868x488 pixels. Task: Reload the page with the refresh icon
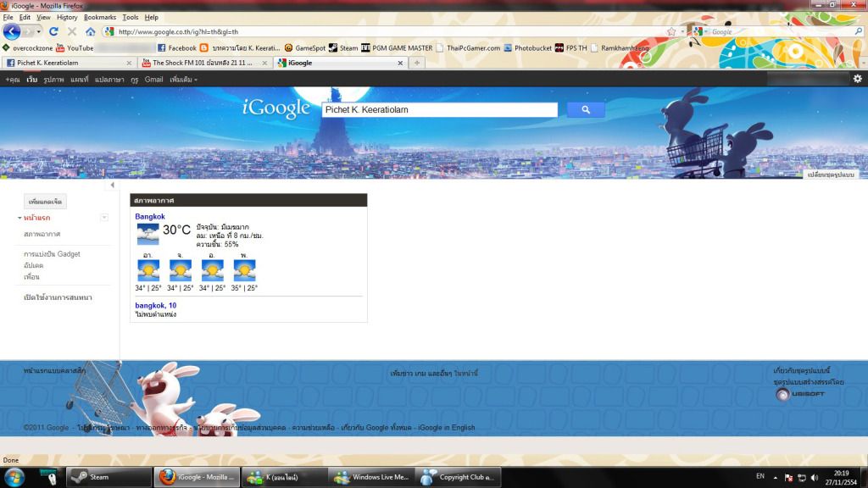53,31
